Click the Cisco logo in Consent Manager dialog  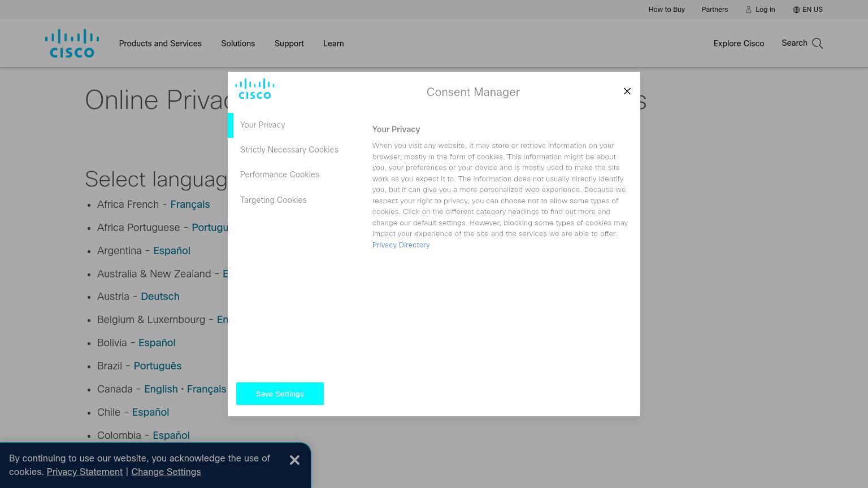coord(255,89)
